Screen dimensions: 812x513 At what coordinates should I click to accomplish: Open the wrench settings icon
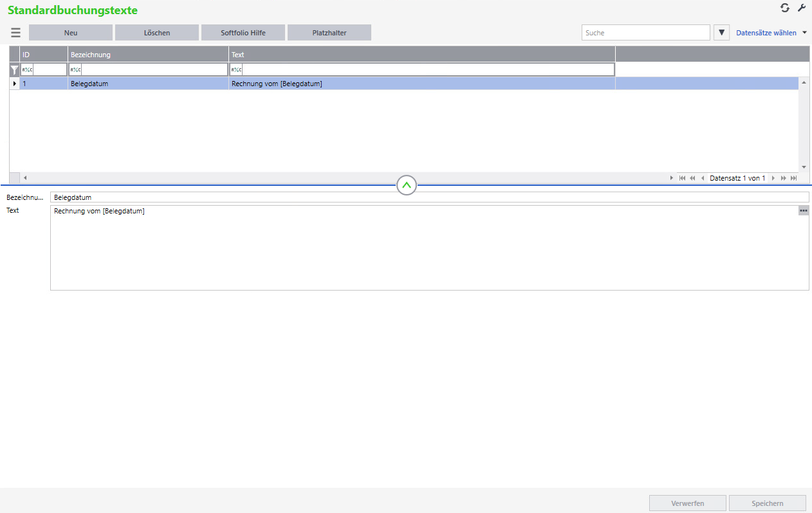802,8
